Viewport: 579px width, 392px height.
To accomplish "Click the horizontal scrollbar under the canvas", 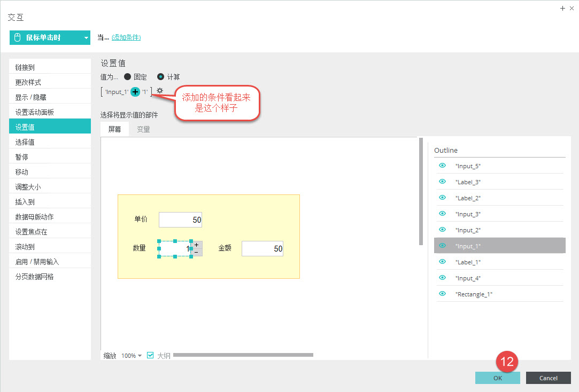I will click(243, 355).
